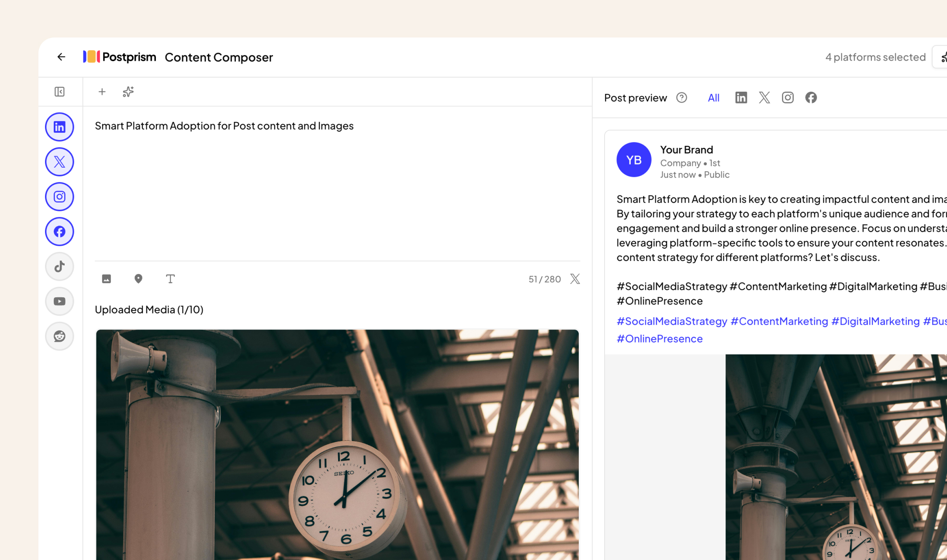Collapse the composer side panel
Screen dimensions: 947x560
(60, 92)
